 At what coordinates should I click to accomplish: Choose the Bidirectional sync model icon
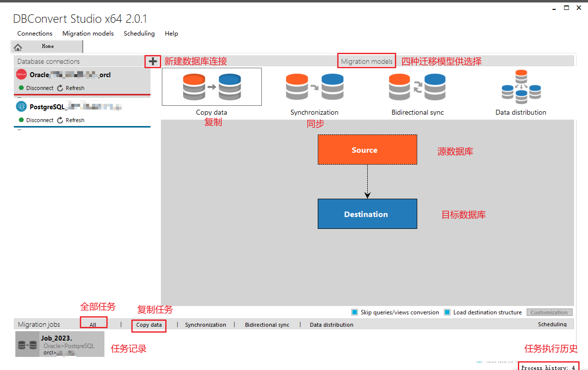tap(417, 87)
